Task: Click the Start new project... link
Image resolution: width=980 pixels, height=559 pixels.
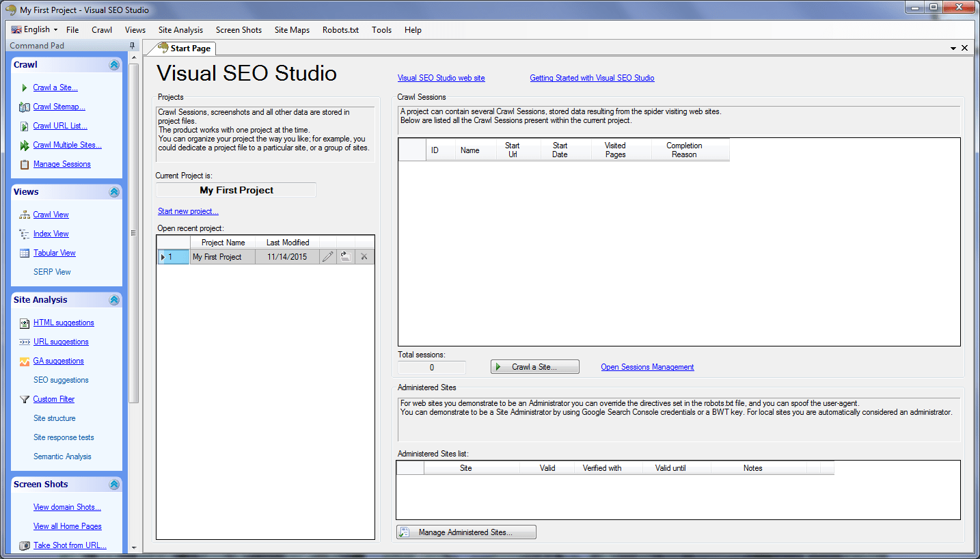Action: point(188,211)
